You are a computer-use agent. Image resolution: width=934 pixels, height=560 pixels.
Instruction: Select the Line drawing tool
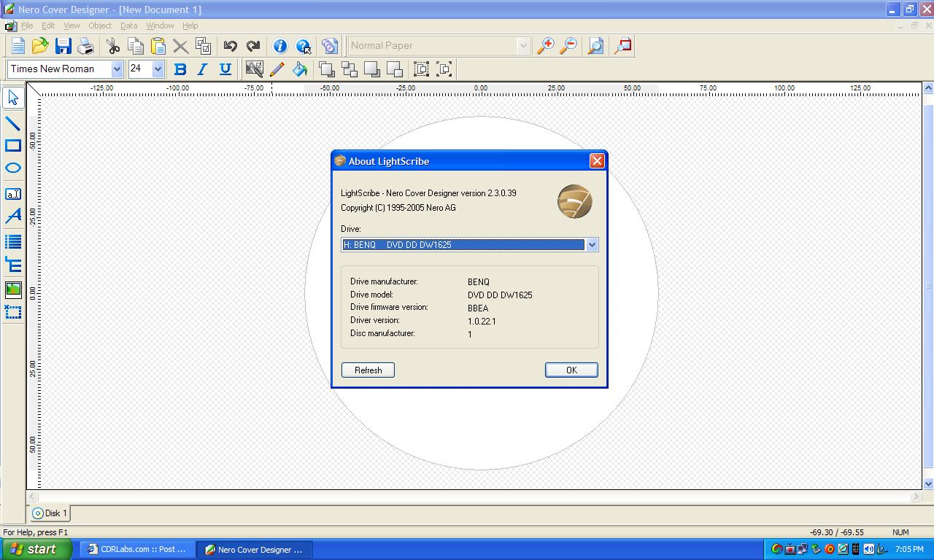[13, 123]
